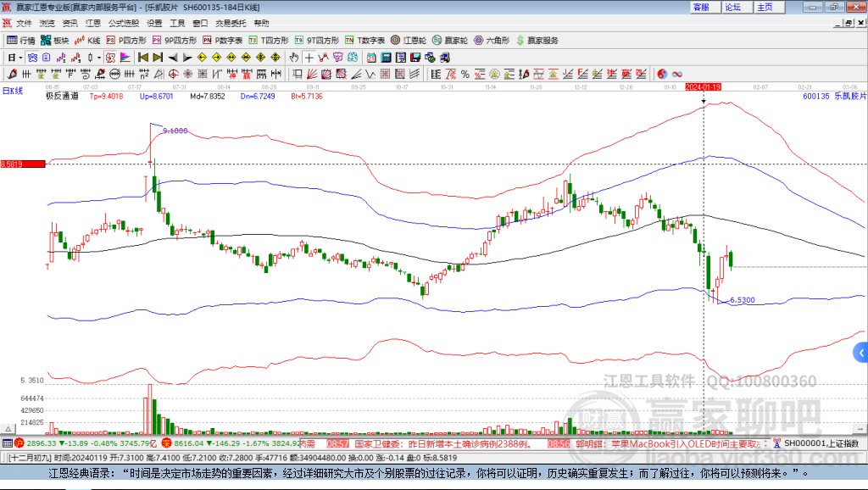Select the crosshair cursor tool
Viewport: 868px width, 490px height.
309,58
